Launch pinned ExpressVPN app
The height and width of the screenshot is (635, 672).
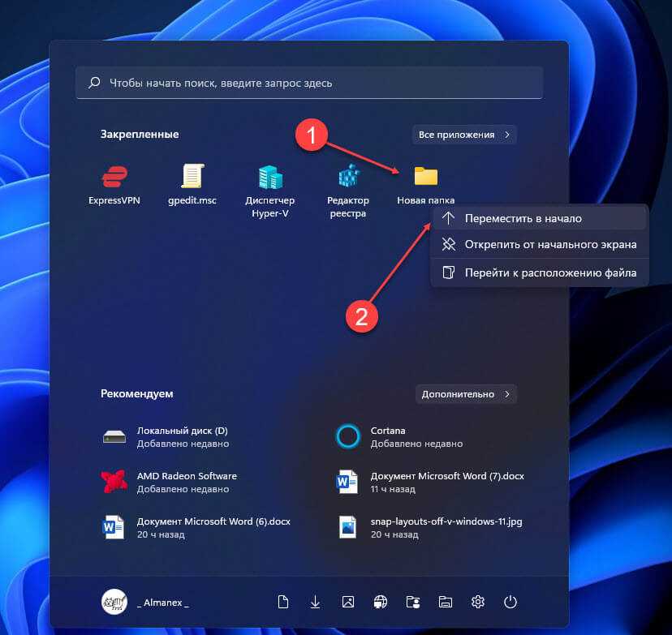[x=114, y=185]
